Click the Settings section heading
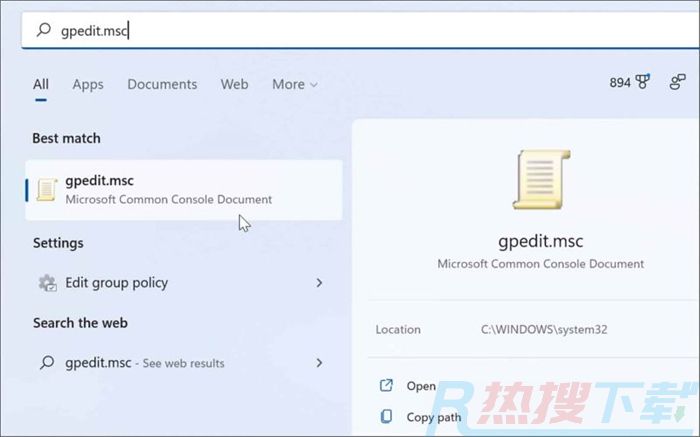 tap(58, 243)
